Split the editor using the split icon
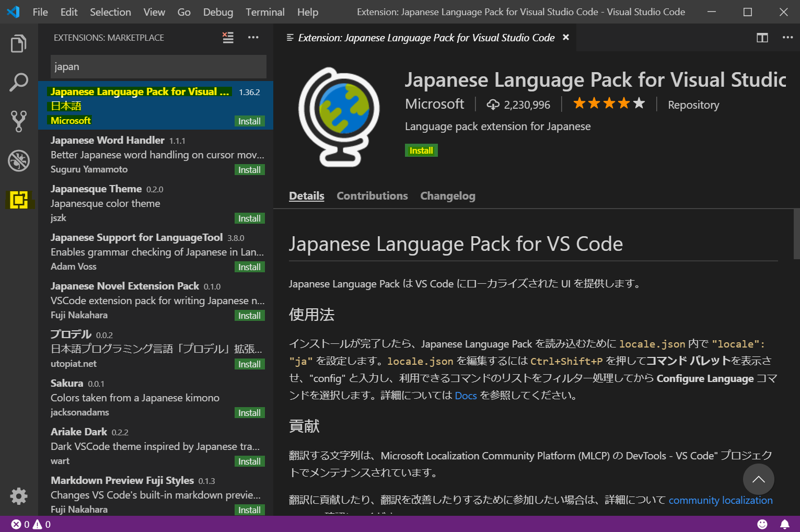 [x=762, y=37]
